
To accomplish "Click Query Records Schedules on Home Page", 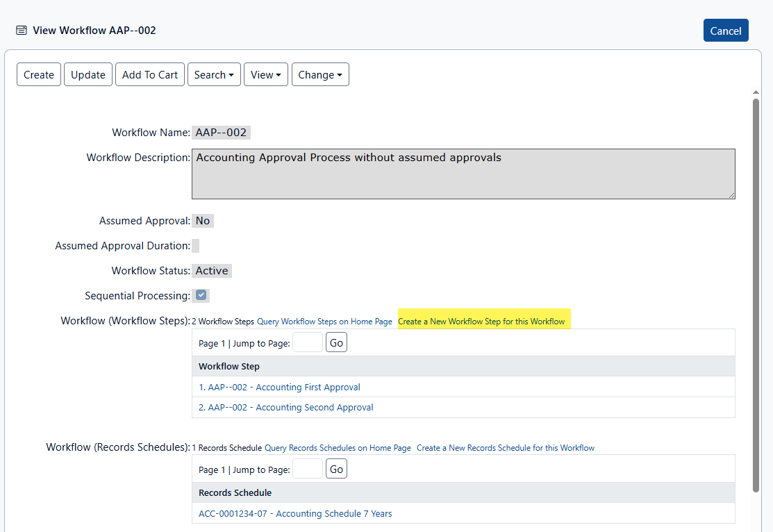I will (338, 448).
